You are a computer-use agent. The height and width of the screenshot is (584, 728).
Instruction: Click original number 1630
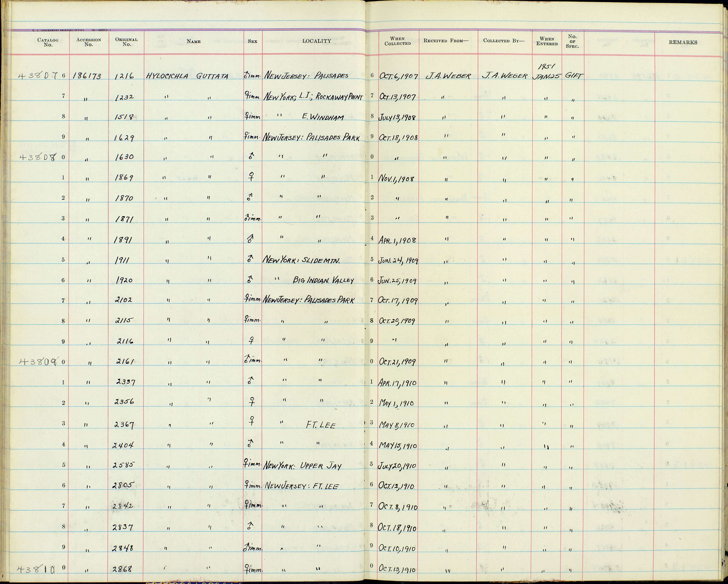point(124,157)
